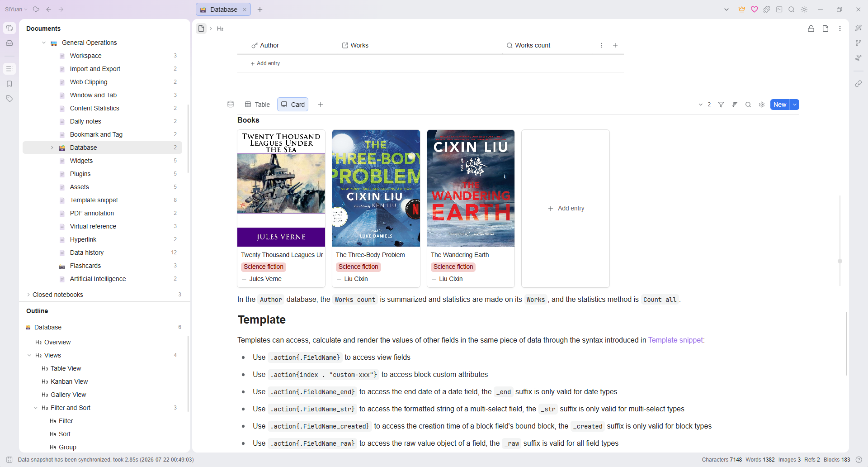The width and height of the screenshot is (868, 467).
Task: Open the dropdown arrow beside the New button
Action: click(795, 105)
